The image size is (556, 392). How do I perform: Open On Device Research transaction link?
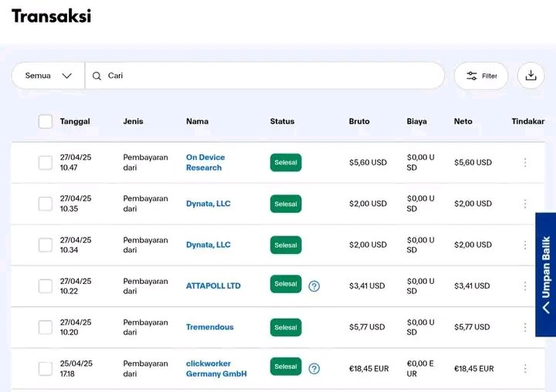pyautogui.click(x=205, y=162)
